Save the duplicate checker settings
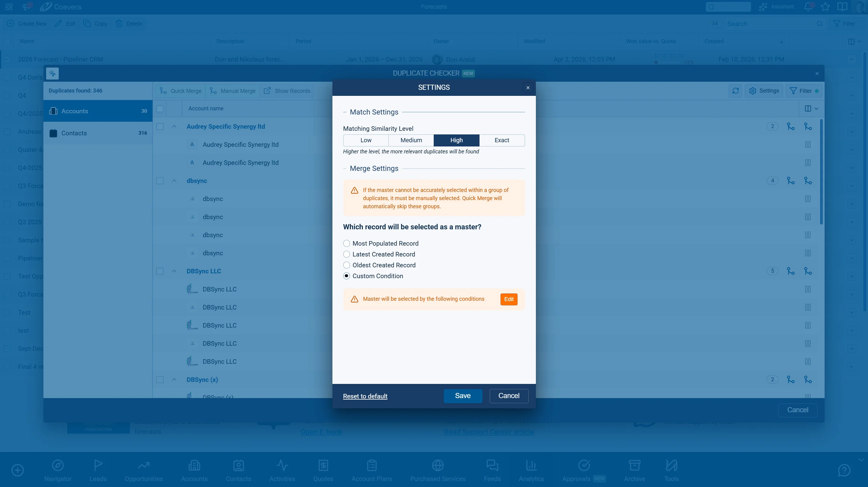 pyautogui.click(x=463, y=396)
